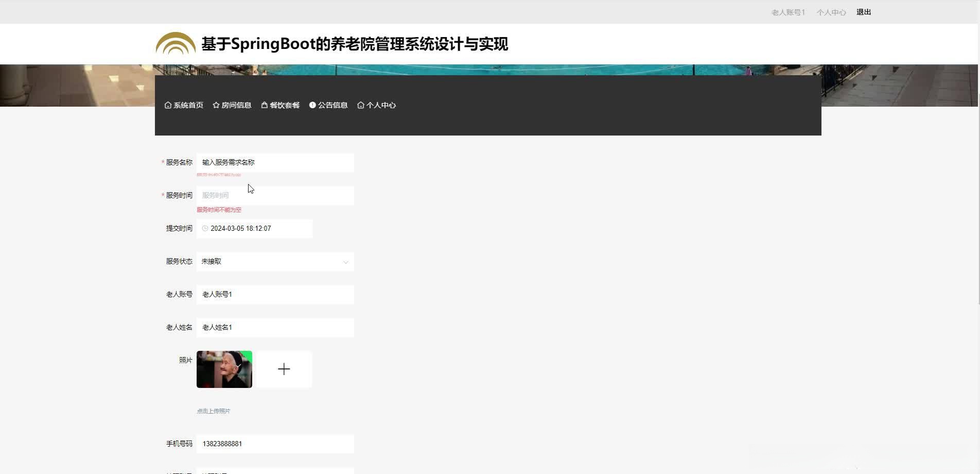Click the 老人账号 input field
The height and width of the screenshot is (474, 980).
(x=275, y=294)
